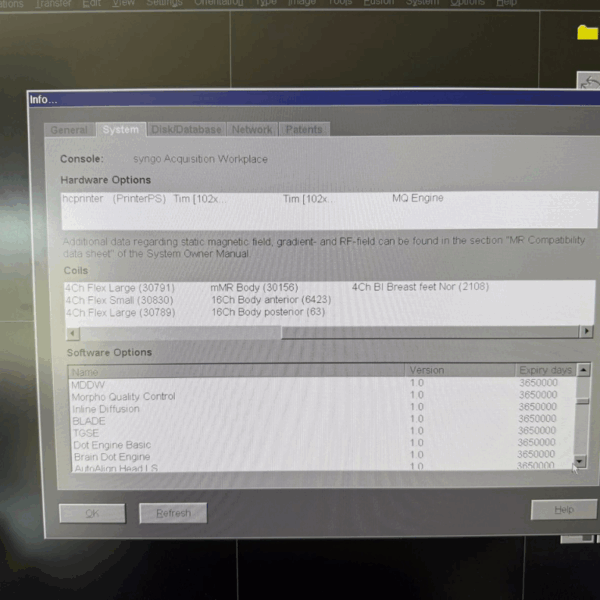Select coil 4Ch Flex Large (30791)

click(x=120, y=288)
